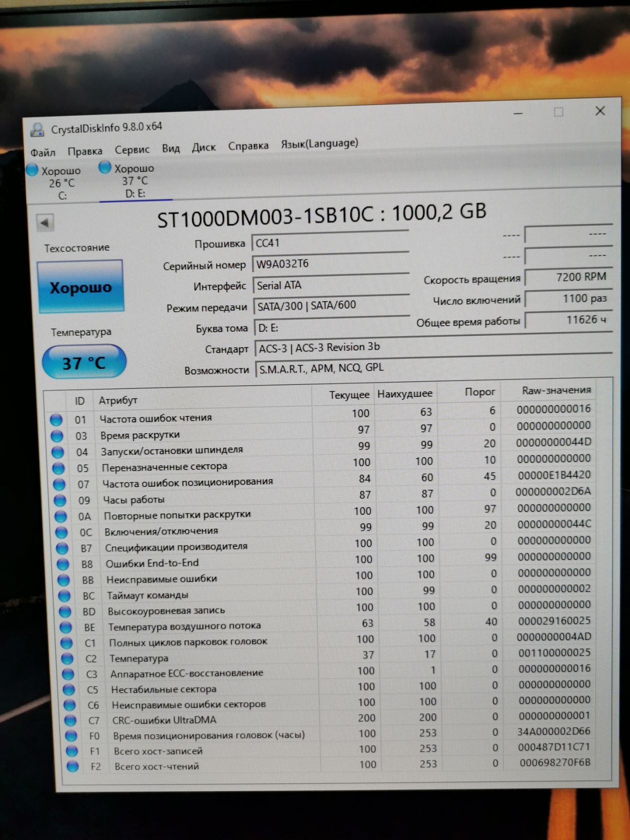This screenshot has height=840, width=630.
Task: Click the ID column header
Action: pyautogui.click(x=79, y=401)
